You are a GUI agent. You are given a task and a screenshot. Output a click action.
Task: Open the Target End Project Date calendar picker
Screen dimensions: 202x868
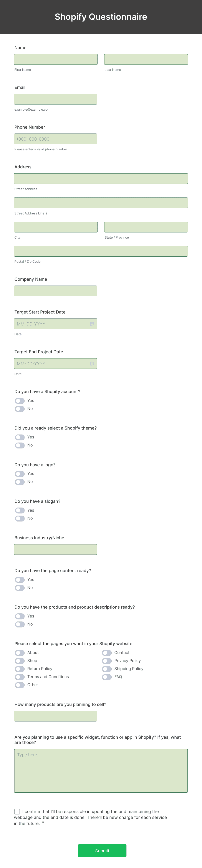(x=92, y=363)
